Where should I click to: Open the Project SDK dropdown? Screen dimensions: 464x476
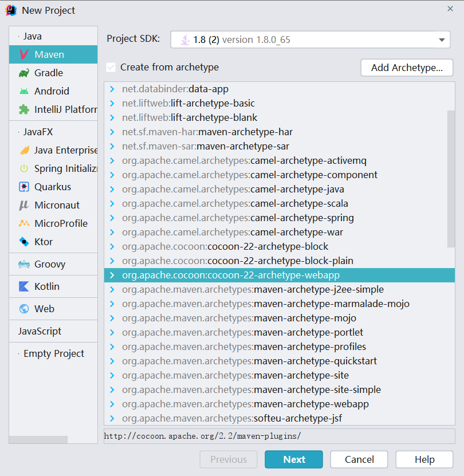point(441,40)
